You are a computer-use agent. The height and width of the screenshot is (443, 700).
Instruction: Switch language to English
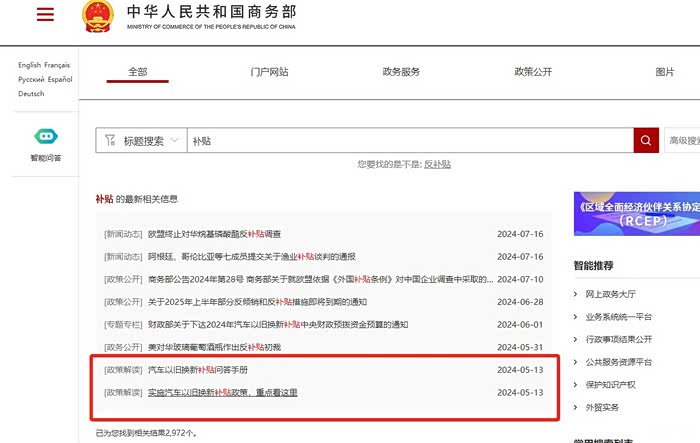29,65
